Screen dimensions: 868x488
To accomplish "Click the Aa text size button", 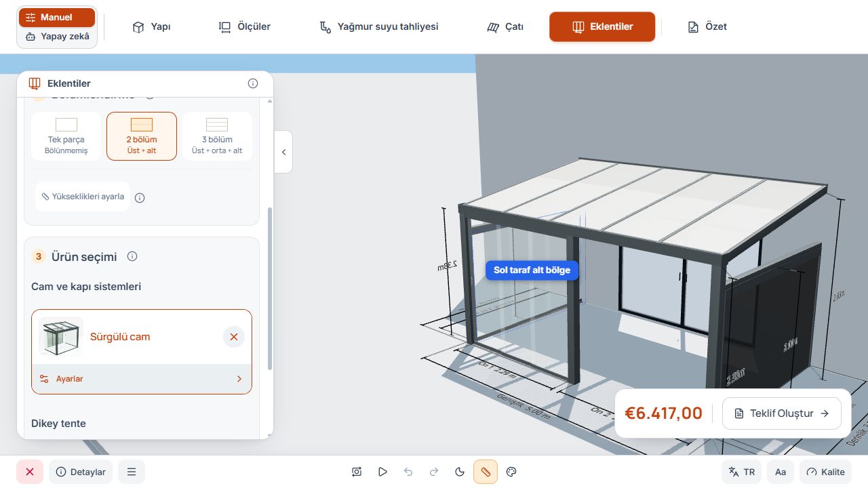I will [781, 472].
